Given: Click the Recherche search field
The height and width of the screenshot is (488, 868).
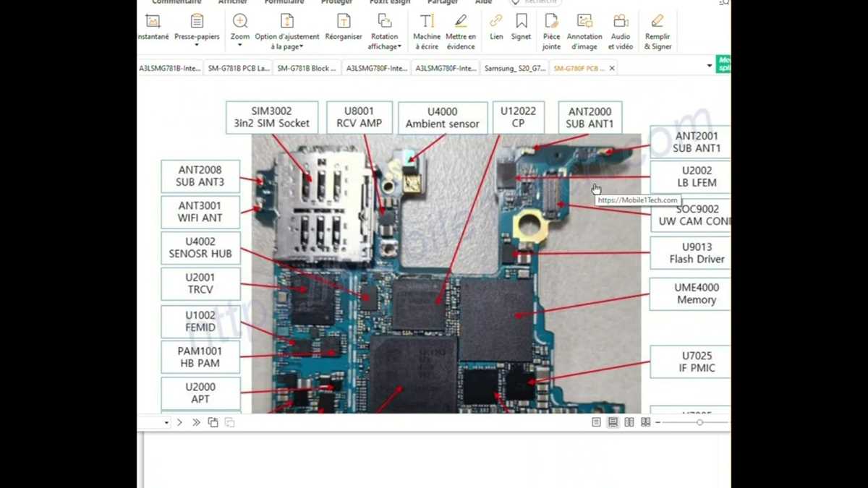Looking at the screenshot, I should 535,2.
